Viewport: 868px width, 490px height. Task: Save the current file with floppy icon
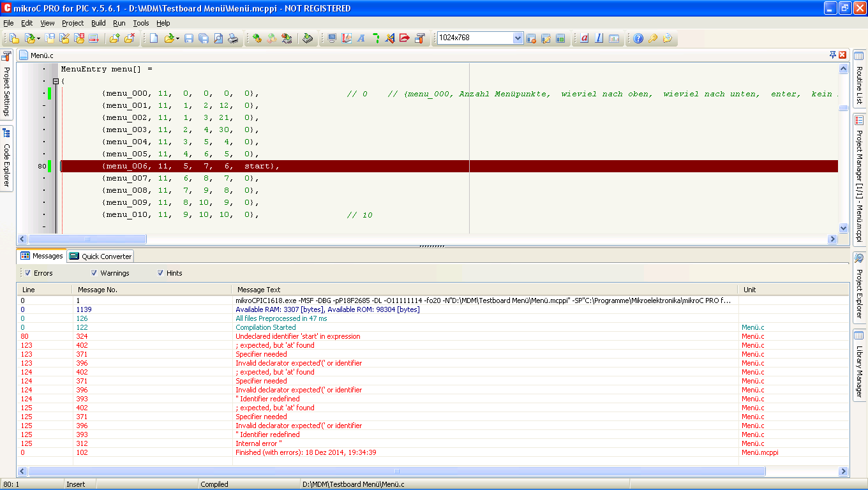pos(189,38)
